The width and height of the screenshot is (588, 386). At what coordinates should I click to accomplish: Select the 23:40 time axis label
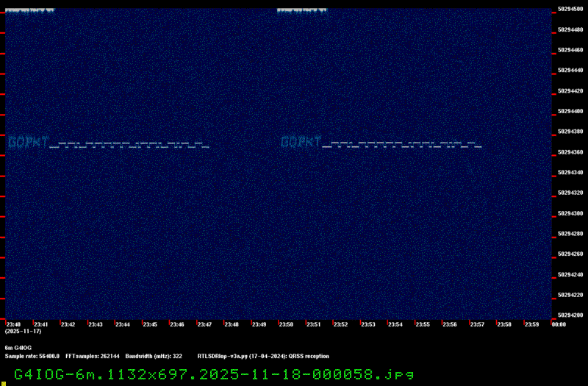pos(13,324)
